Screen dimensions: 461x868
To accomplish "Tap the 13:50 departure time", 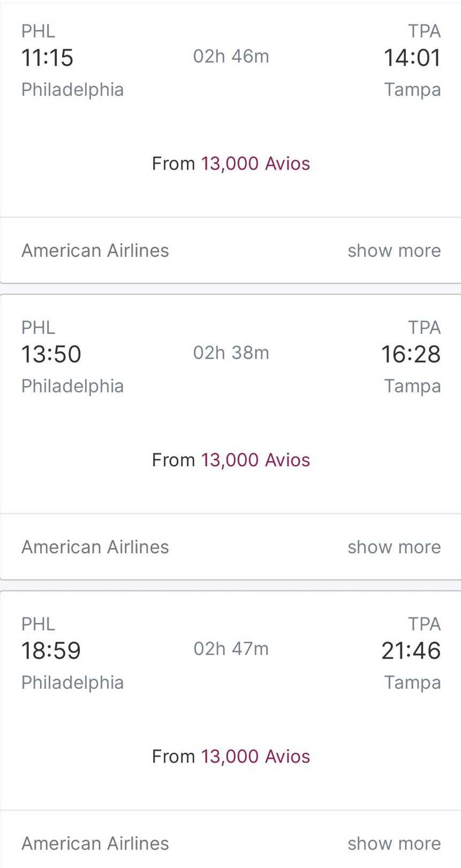I will [x=51, y=354].
